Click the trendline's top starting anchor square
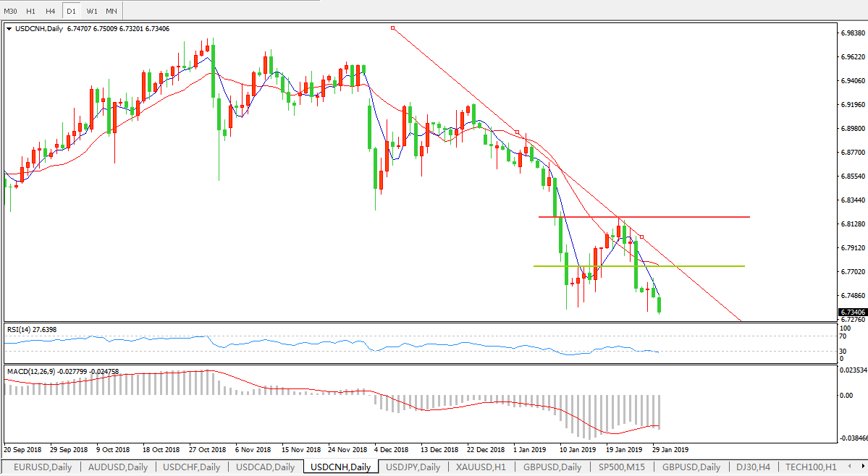Image resolution: width=868 pixels, height=476 pixels. click(x=392, y=28)
